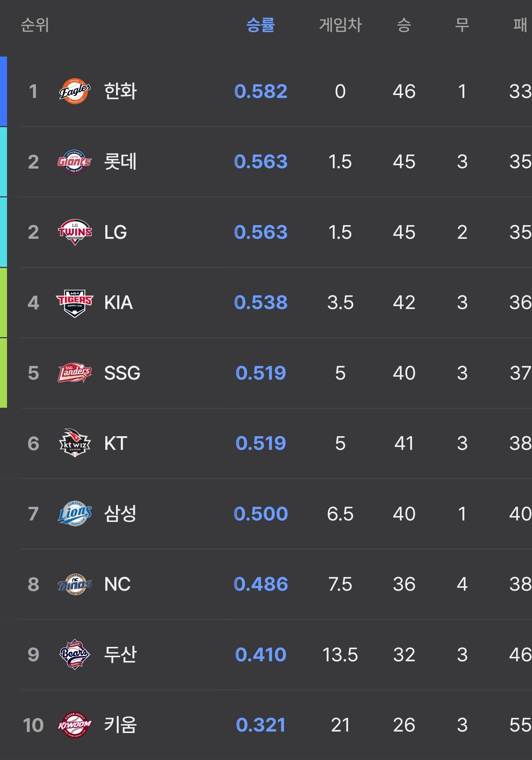
Task: Click the green rank bar beside KIA
Action: tap(3, 302)
